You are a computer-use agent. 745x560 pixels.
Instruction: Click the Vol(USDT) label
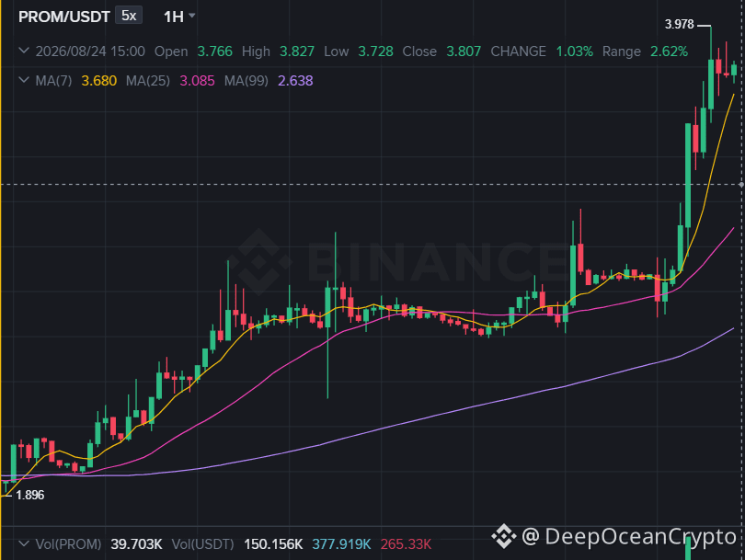(x=203, y=543)
